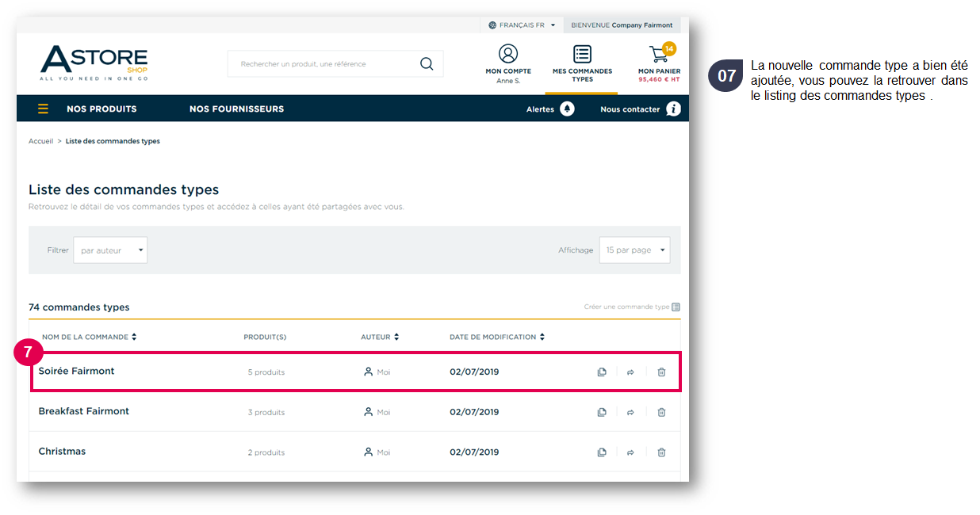Viewport: 980px width, 515px height.
Task: Click the Alertes bell icon
Action: click(x=567, y=109)
